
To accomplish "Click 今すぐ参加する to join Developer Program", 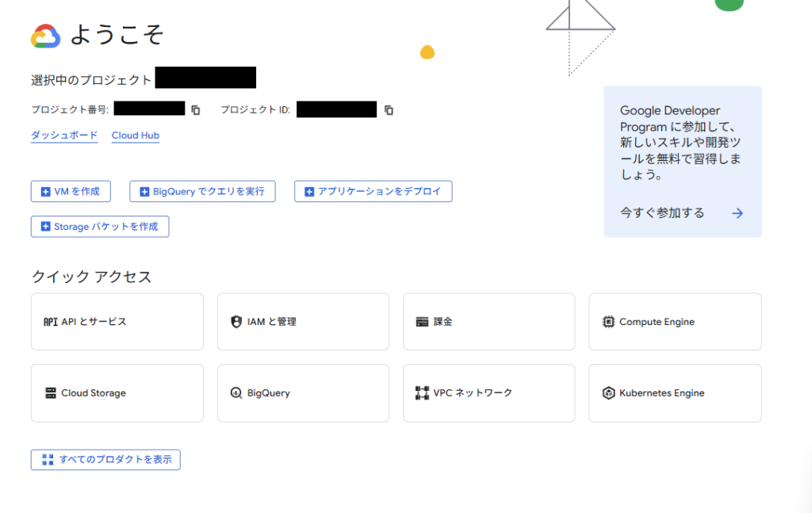I will coord(662,213).
